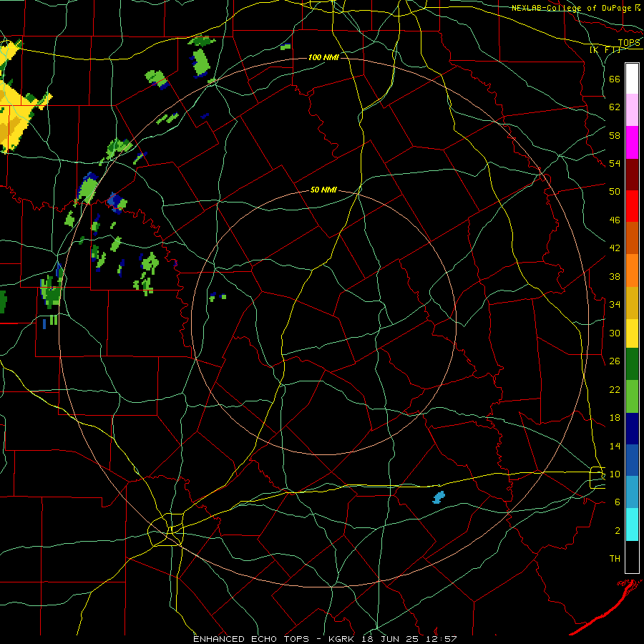Screen dimensions: 644x644
Task: Click the legend value "46"
Action: point(615,220)
